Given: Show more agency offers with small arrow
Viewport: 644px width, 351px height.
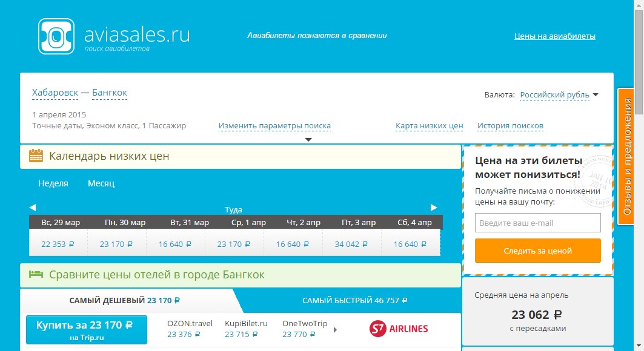Looking at the screenshot, I should [x=335, y=330].
